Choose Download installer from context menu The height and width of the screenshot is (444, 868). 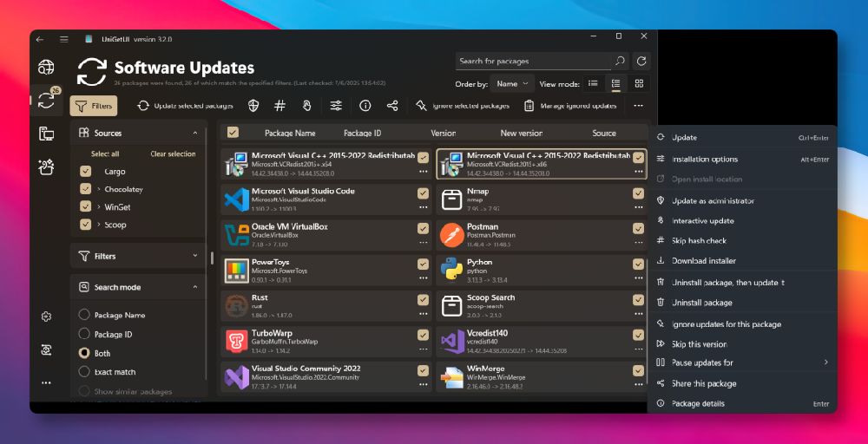[703, 261]
